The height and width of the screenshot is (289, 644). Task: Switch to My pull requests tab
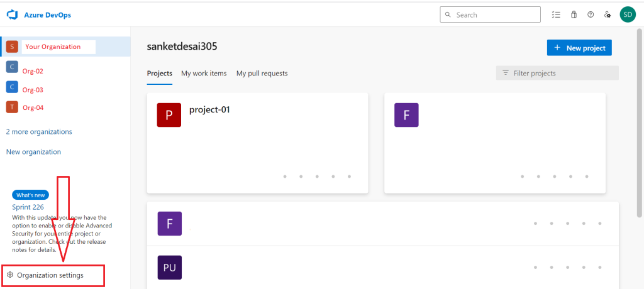pyautogui.click(x=262, y=74)
